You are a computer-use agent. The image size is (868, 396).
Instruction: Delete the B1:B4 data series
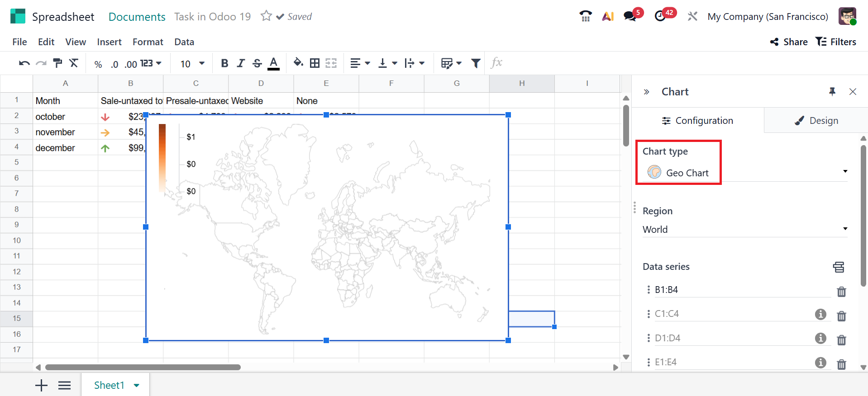tap(841, 292)
